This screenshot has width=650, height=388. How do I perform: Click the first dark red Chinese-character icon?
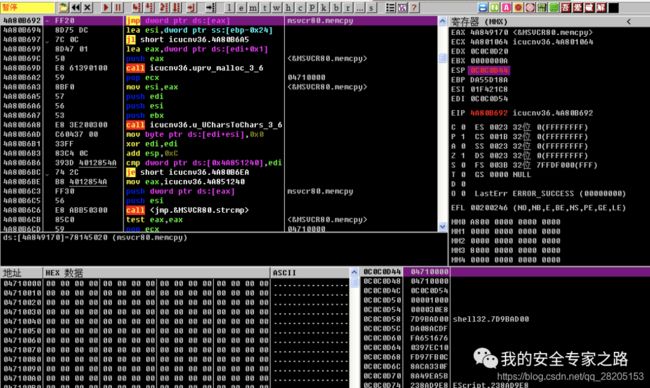pyautogui.click(x=565, y=7)
